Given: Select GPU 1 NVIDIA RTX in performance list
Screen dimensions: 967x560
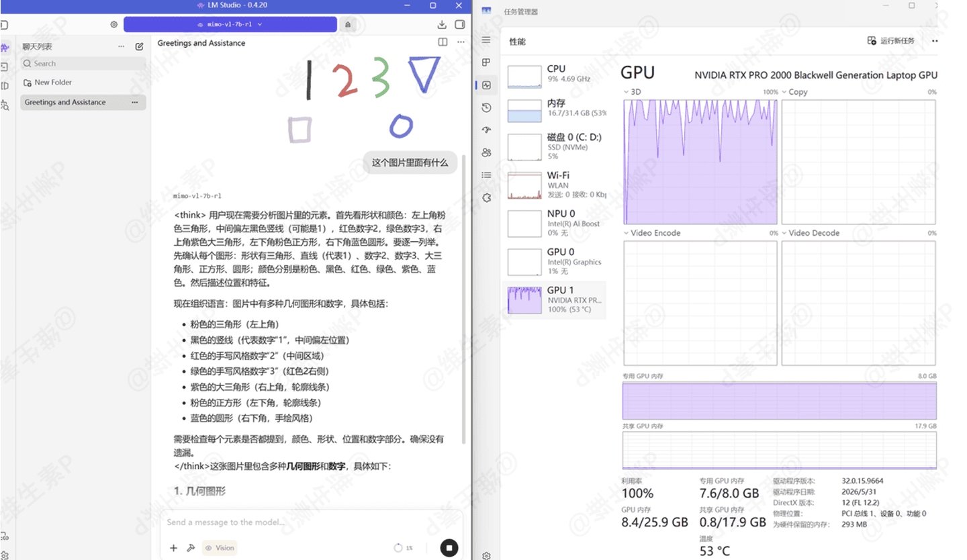Looking at the screenshot, I should click(x=556, y=299).
